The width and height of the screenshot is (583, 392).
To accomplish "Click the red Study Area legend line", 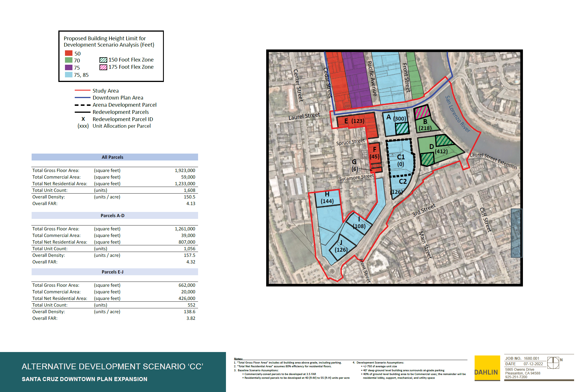I will click(83, 91).
